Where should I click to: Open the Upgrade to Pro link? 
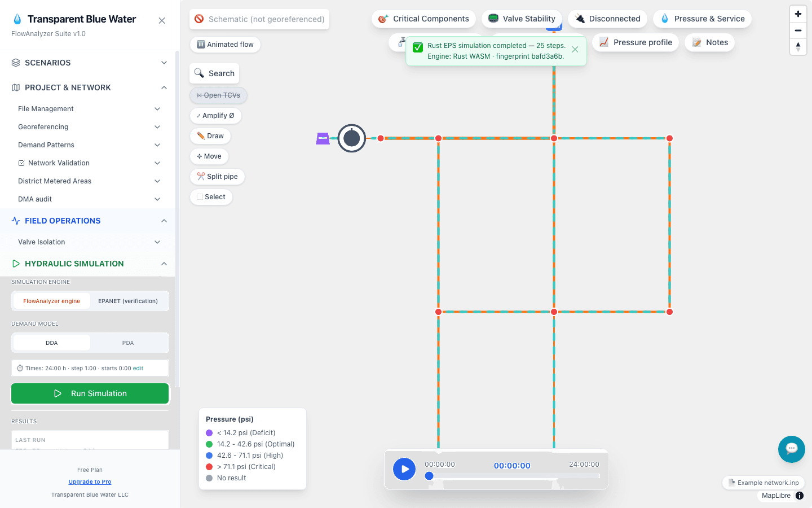click(90, 481)
